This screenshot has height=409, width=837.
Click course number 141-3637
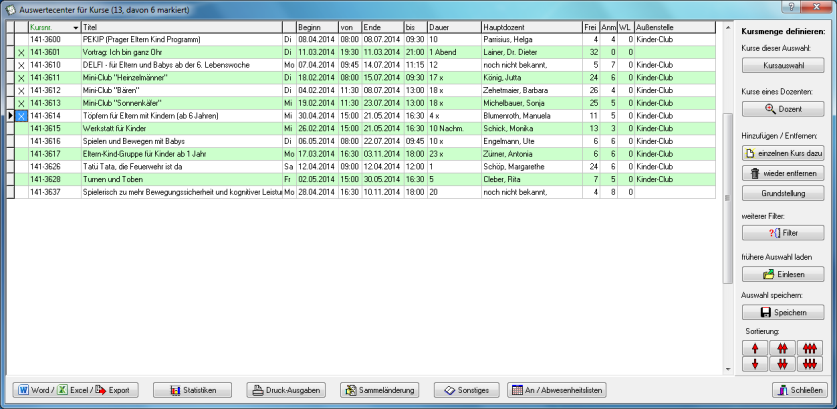[45, 192]
